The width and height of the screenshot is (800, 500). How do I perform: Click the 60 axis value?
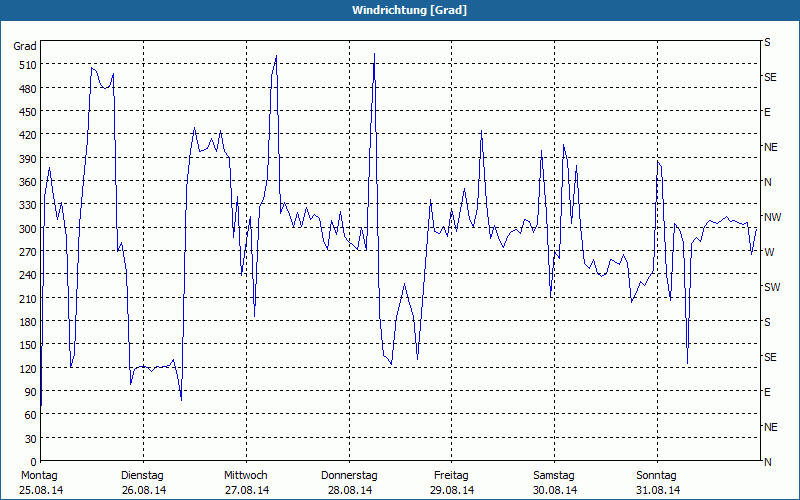[31, 415]
